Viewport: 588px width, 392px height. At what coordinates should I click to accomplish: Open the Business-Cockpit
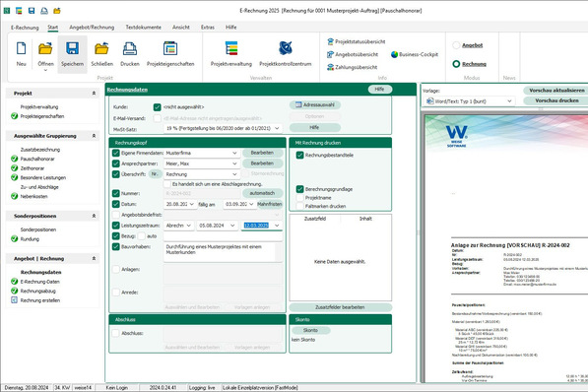click(x=415, y=54)
